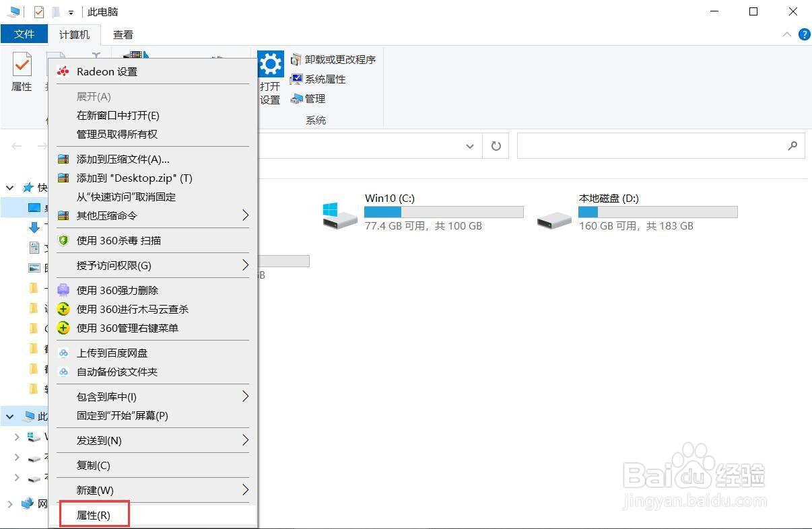This screenshot has height=529, width=812.
Task: Switch to the 查看 ribbon tab
Action: point(123,34)
